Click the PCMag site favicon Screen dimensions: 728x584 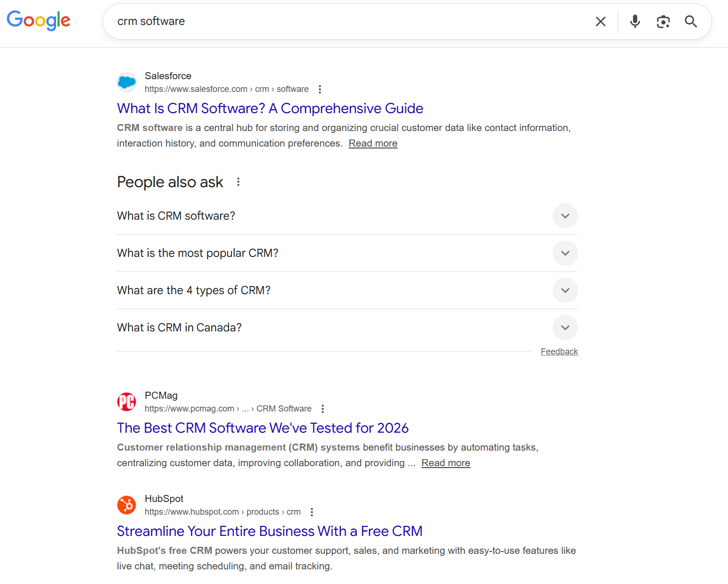(126, 402)
